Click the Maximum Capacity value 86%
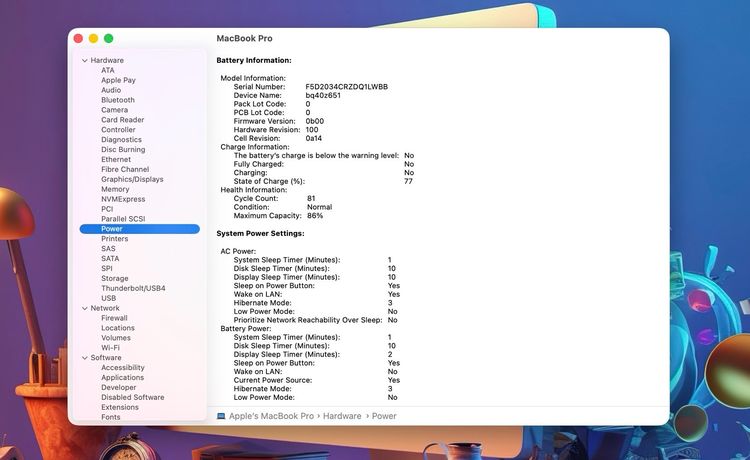This screenshot has height=460, width=750. 315,216
